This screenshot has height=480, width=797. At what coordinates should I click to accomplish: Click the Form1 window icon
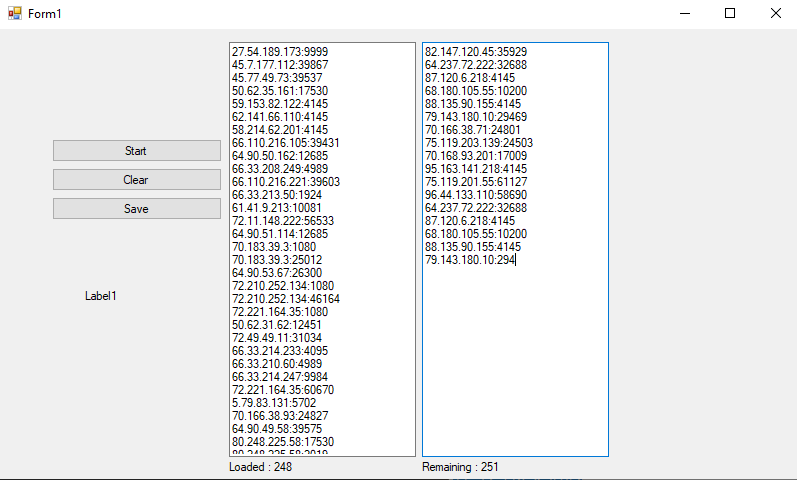pyautogui.click(x=15, y=13)
